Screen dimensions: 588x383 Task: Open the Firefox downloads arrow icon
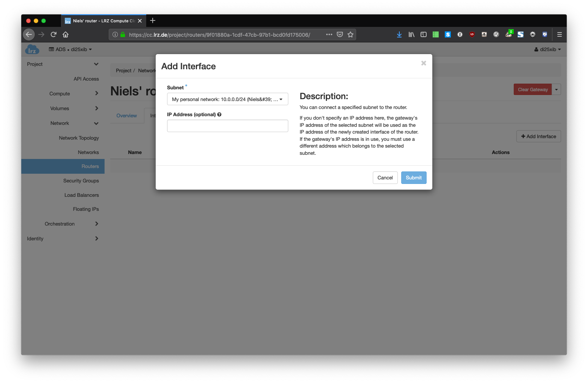(x=399, y=34)
